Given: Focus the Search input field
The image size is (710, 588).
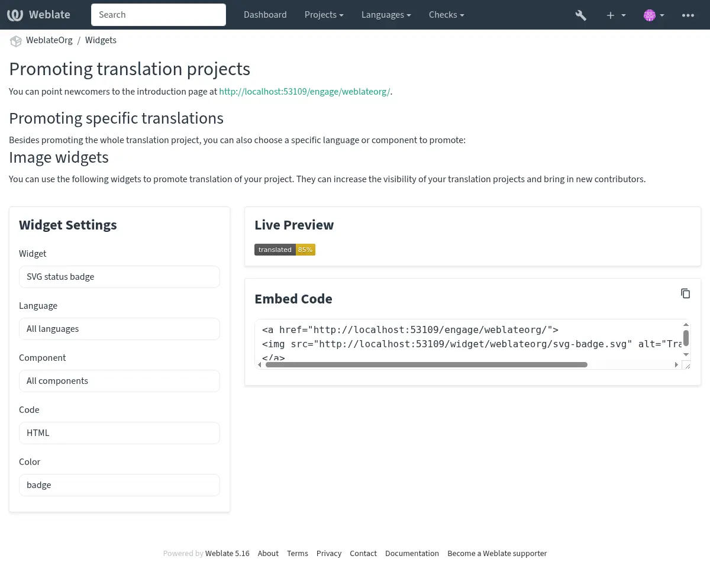Looking at the screenshot, I should pyautogui.click(x=159, y=15).
